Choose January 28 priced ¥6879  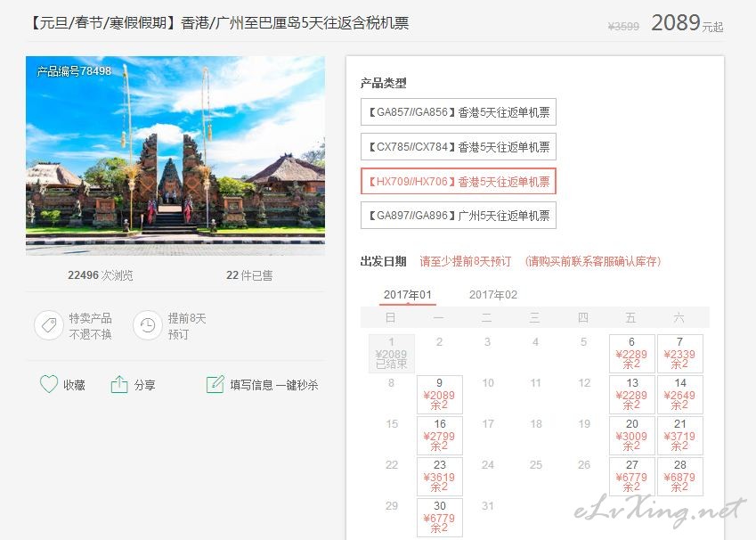(x=679, y=477)
